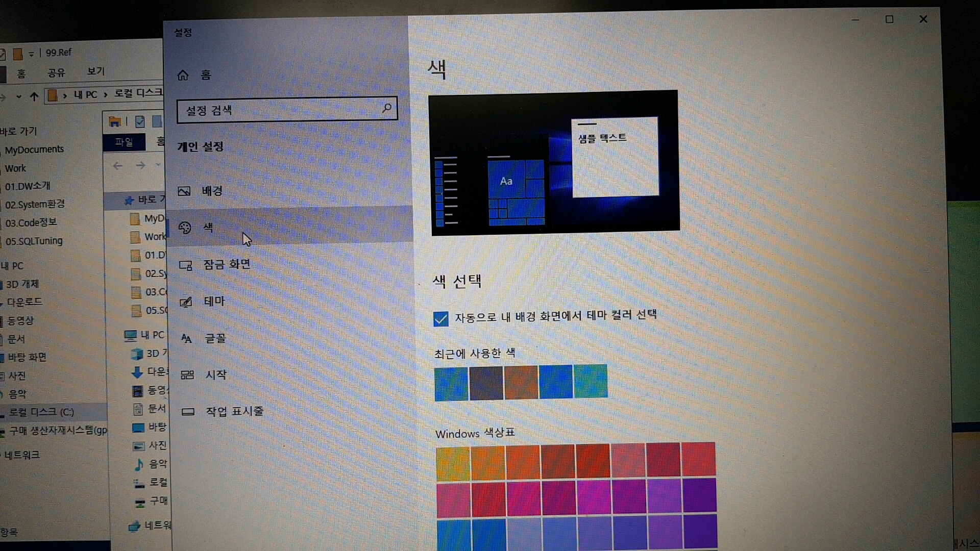The height and width of the screenshot is (551, 980).
Task: Open the 배경 (Background) picture icon
Action: pyautogui.click(x=184, y=191)
